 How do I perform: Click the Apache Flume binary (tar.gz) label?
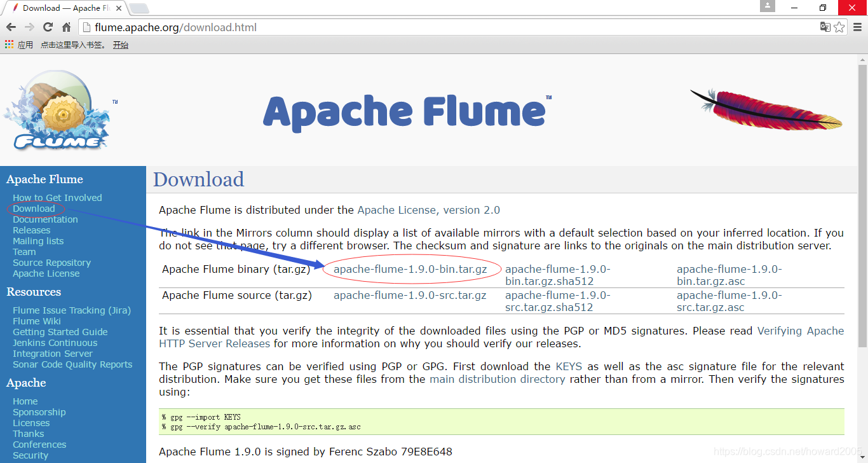coord(236,269)
